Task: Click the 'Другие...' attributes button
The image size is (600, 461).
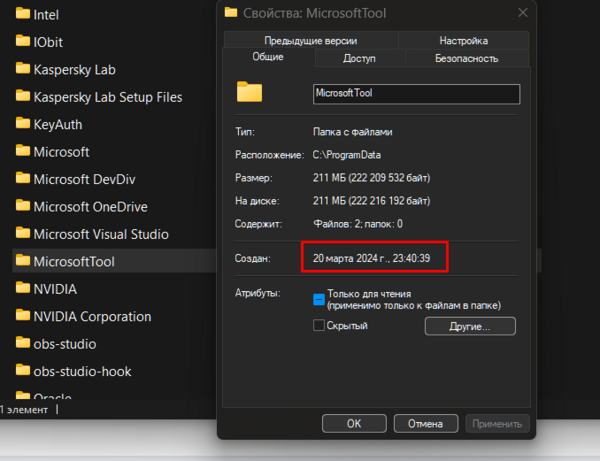Action: pyautogui.click(x=470, y=326)
